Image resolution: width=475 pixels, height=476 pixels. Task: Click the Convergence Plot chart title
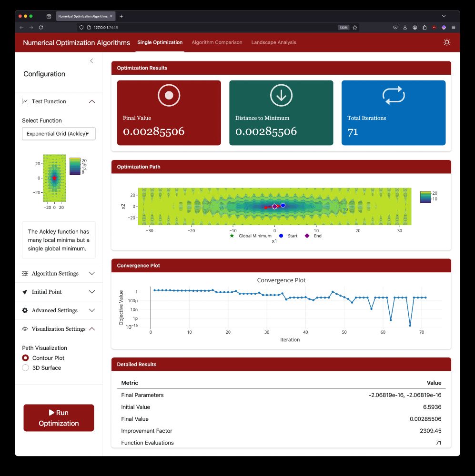(x=281, y=280)
